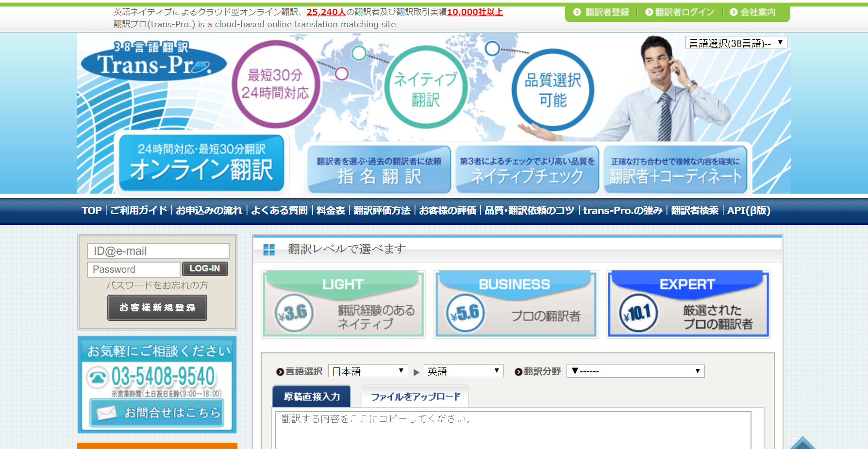Click the 03-5408-9540 phone number
This screenshot has width=868, height=449.
tap(163, 377)
